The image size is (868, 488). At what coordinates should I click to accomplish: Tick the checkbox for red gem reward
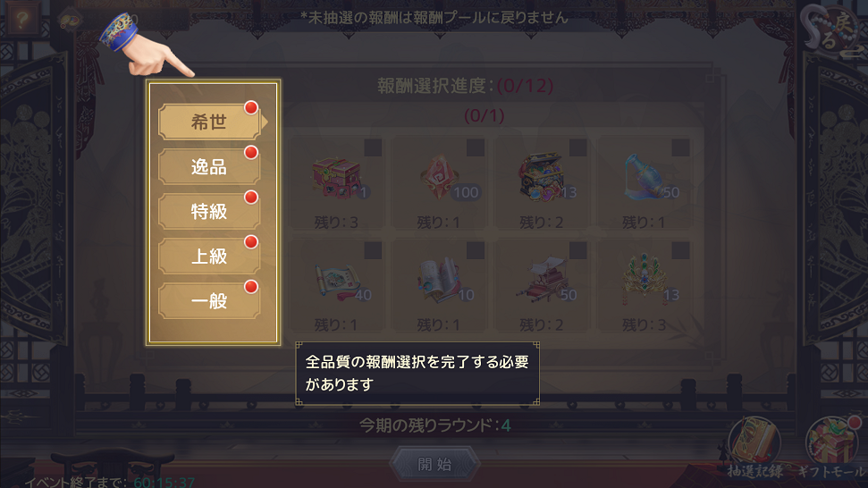476,147
